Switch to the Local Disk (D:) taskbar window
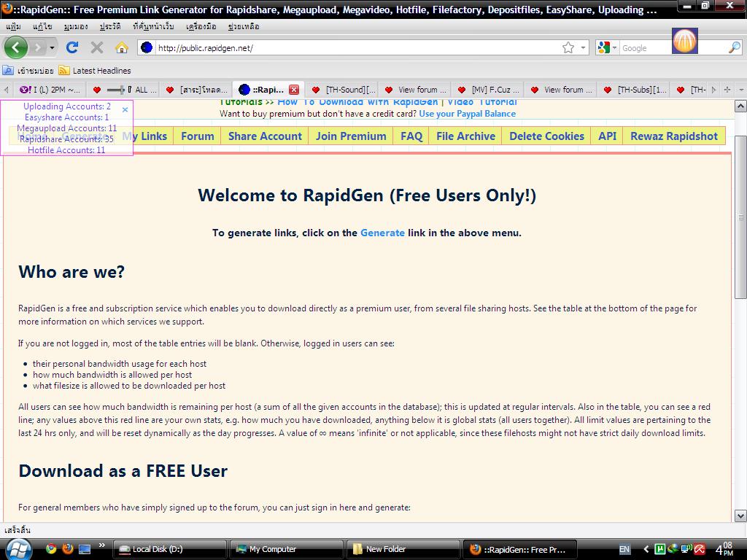The image size is (747, 560). point(169,549)
